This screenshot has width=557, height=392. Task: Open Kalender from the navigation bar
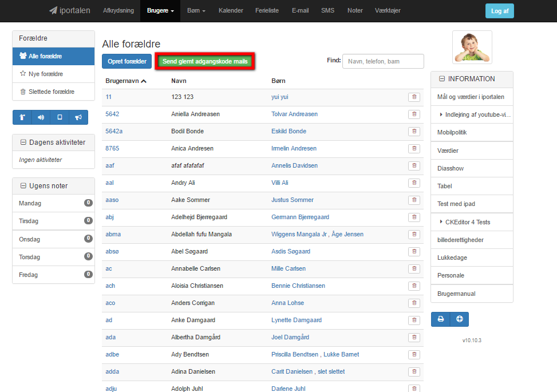pos(231,11)
